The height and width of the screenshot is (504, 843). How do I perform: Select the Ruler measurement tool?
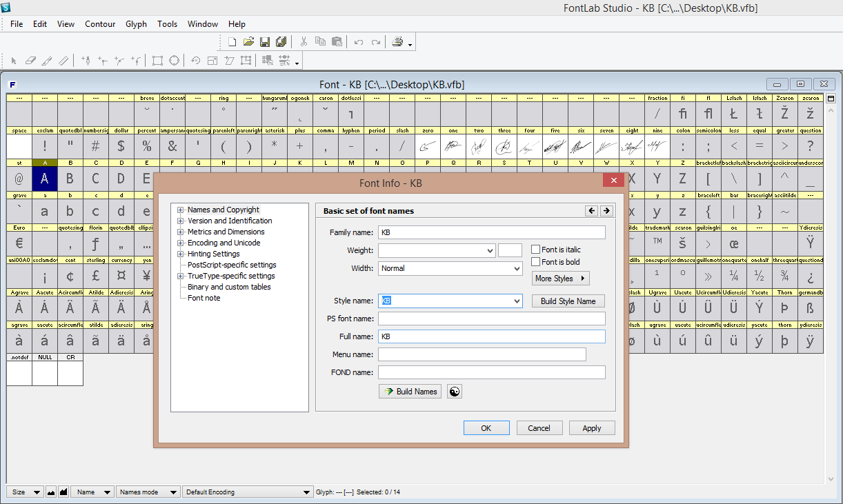point(64,61)
